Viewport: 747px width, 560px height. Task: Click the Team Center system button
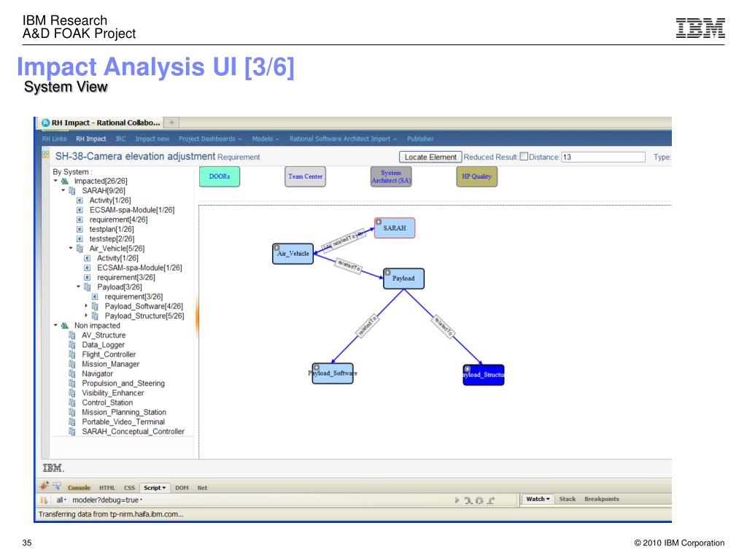point(306,176)
